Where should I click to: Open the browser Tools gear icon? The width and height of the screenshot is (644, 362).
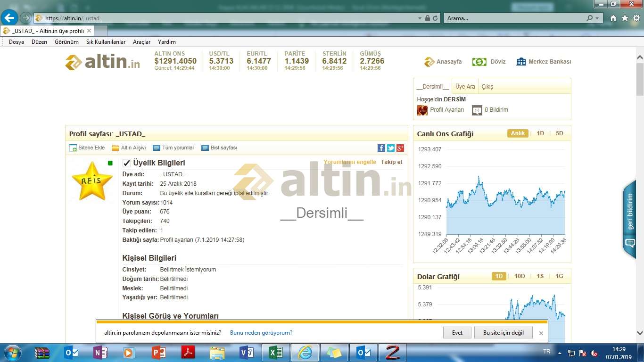(636, 18)
